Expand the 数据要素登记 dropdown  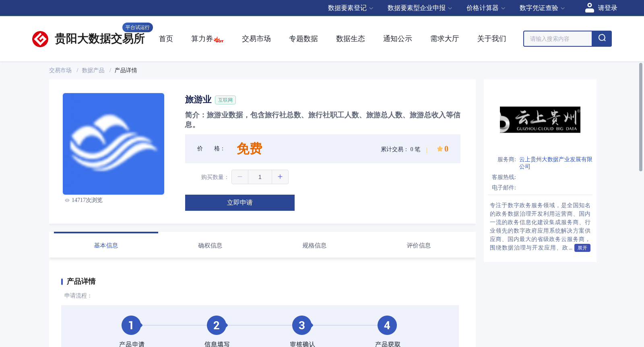351,8
